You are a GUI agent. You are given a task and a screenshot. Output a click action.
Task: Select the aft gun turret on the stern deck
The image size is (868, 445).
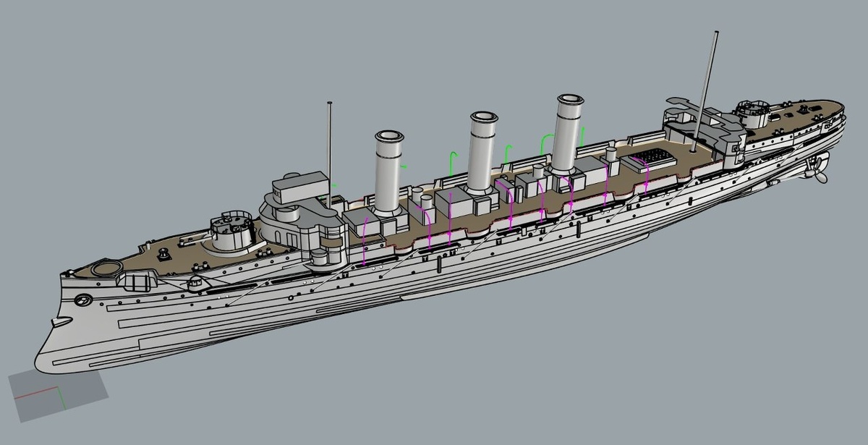[752, 114]
